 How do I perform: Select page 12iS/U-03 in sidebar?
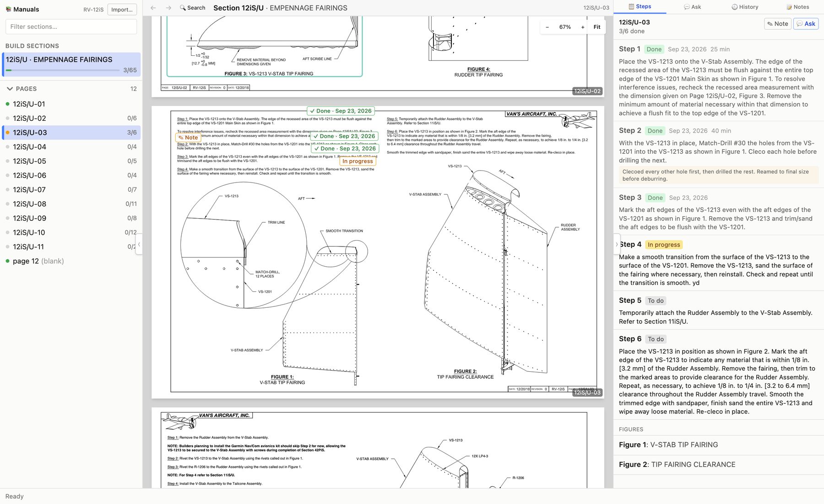[x=71, y=133]
